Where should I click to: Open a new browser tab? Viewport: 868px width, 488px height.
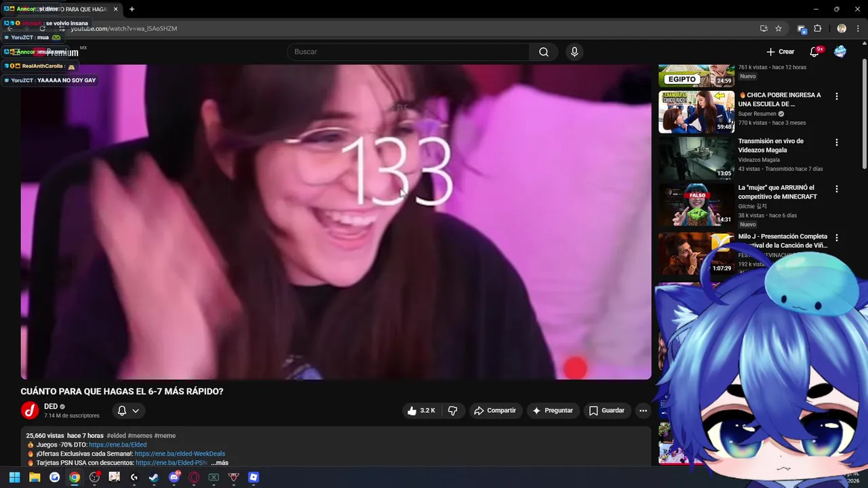132,9
